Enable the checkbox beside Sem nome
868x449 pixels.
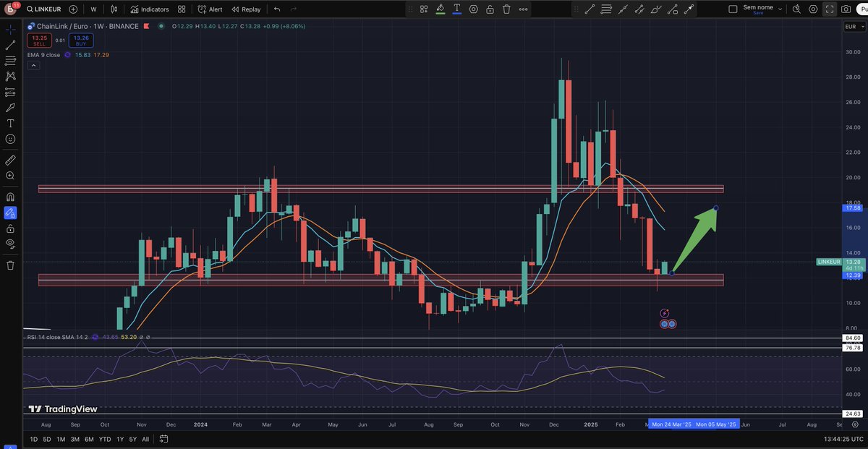coord(733,8)
